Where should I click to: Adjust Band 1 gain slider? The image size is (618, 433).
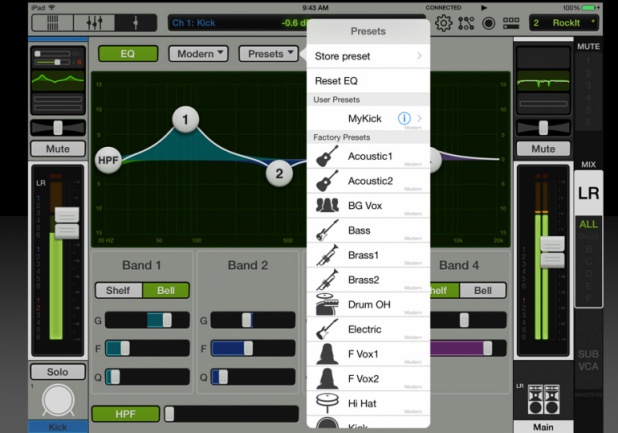tap(147, 320)
